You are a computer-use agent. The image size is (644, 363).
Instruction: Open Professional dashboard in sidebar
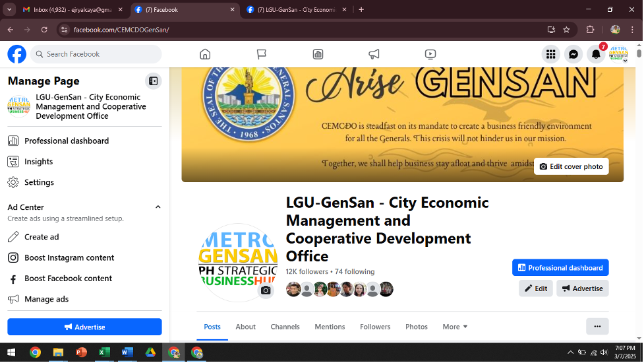click(x=84, y=141)
